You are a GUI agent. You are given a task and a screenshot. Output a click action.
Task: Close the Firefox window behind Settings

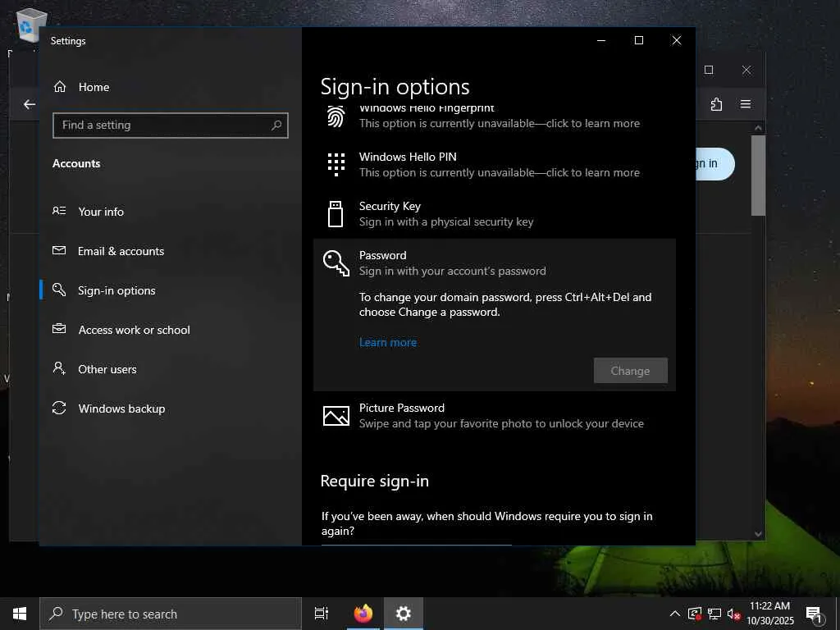tap(746, 71)
